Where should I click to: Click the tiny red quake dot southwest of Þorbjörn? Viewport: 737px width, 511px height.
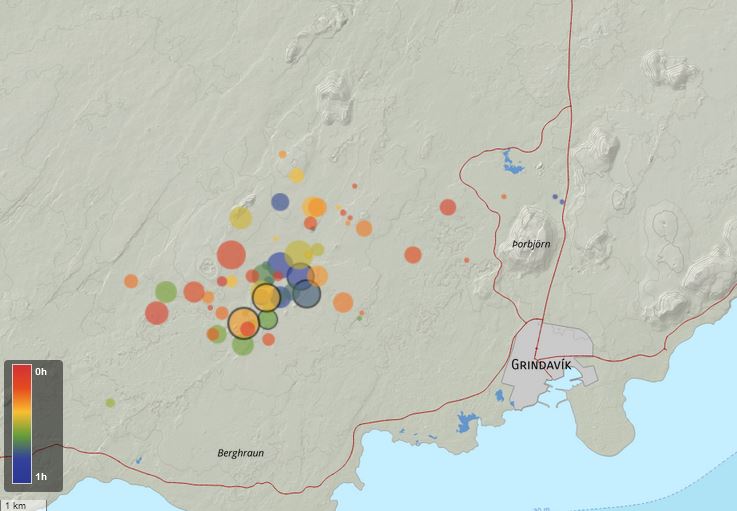point(467,260)
